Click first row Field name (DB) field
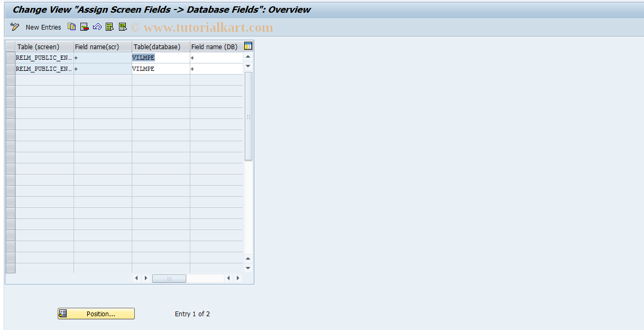 tap(217, 58)
